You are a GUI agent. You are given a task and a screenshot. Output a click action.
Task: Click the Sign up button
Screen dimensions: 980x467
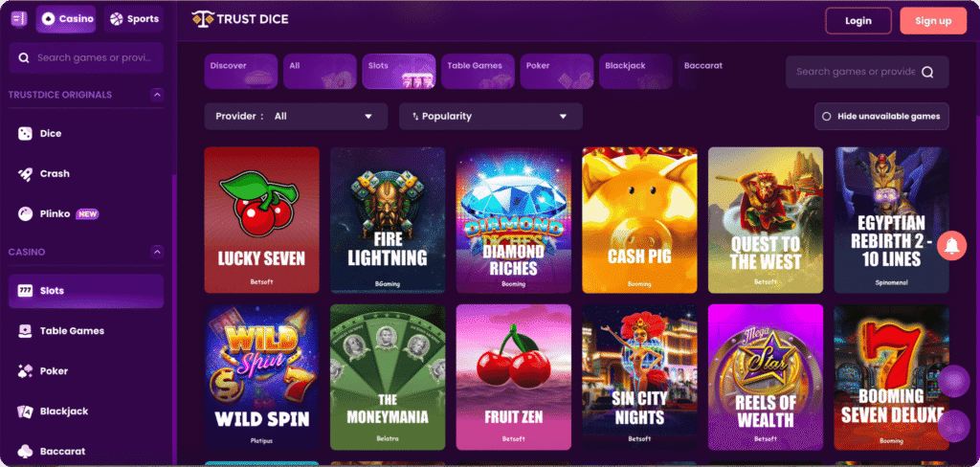click(x=933, y=21)
